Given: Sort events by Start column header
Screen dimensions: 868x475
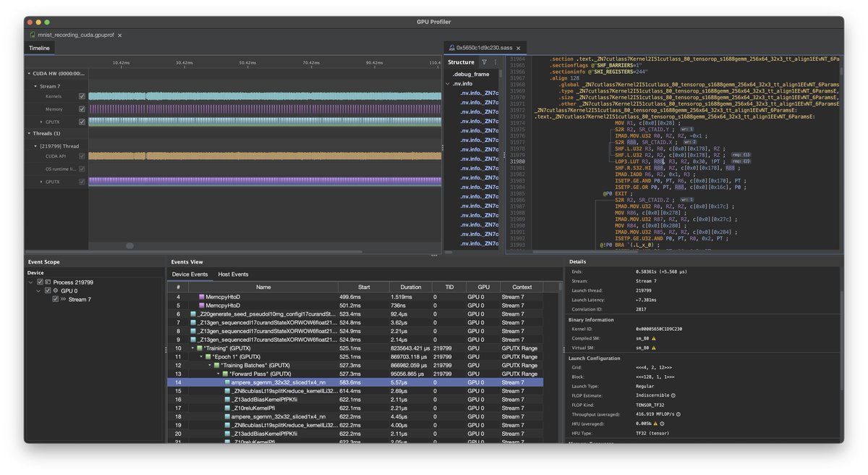Looking at the screenshot, I should click(364, 287).
